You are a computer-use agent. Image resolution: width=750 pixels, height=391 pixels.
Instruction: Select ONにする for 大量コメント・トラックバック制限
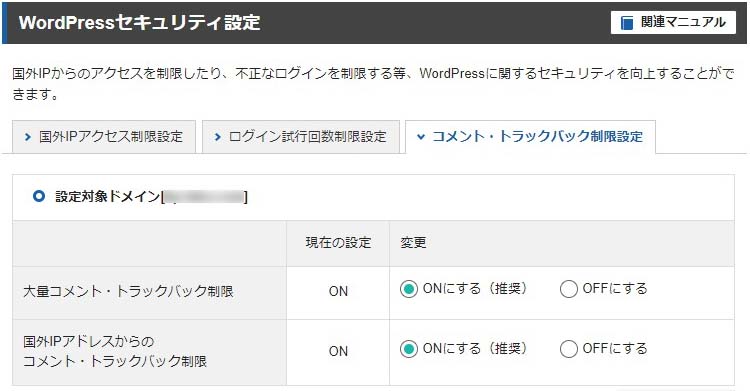[408, 289]
